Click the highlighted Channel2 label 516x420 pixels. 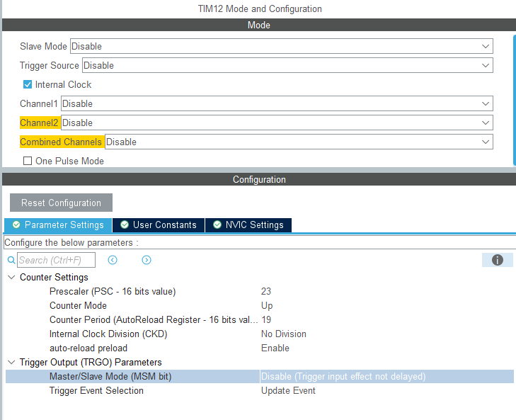pos(39,123)
